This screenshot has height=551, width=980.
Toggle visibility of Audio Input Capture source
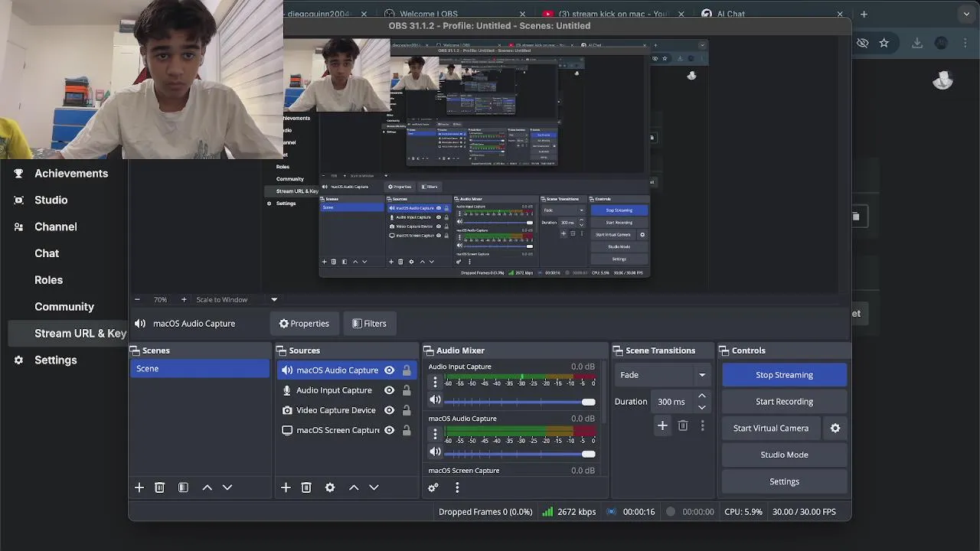389,390
